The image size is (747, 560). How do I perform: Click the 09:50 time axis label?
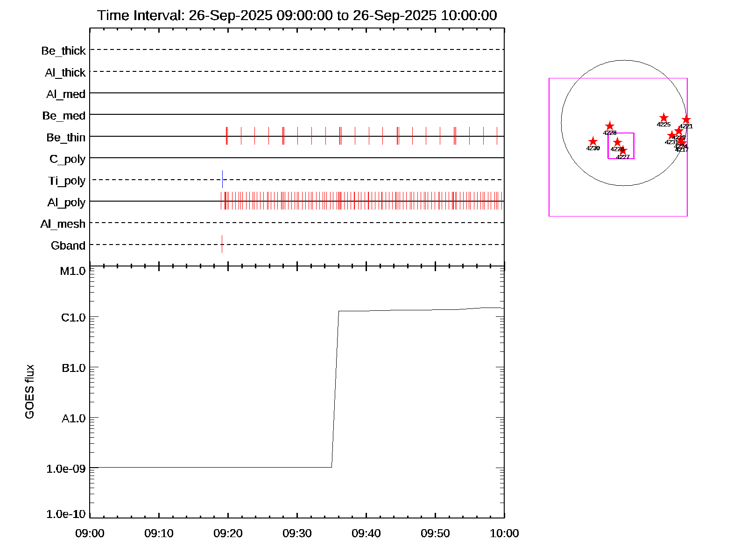(435, 533)
